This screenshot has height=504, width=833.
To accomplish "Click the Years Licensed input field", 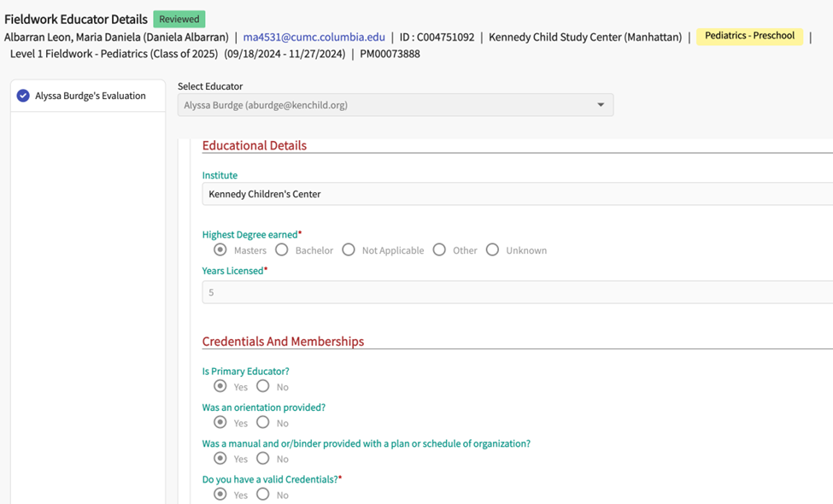I will coord(513,292).
